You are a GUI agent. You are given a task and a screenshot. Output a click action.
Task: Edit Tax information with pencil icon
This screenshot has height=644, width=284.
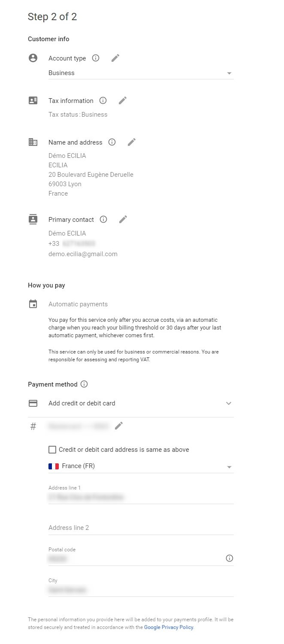tap(123, 100)
